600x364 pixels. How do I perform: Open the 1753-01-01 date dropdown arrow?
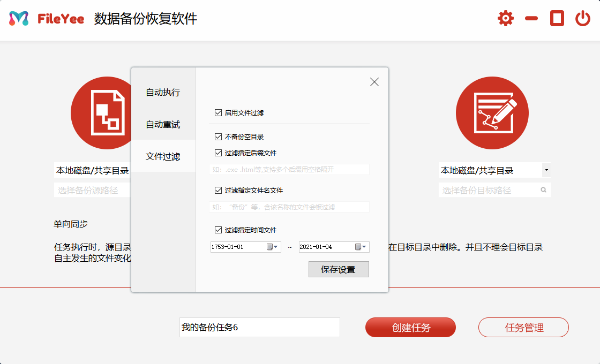pyautogui.click(x=277, y=247)
